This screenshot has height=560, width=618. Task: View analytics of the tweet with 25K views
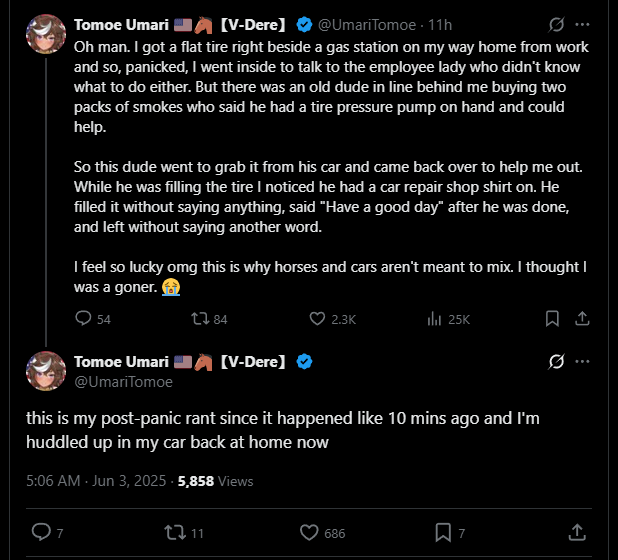(x=434, y=319)
